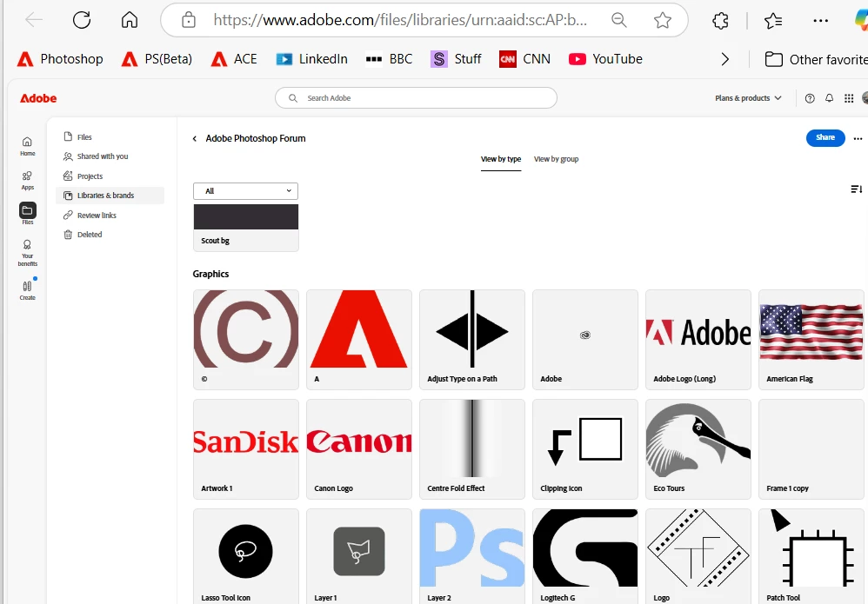
Task: Select Files in left rail
Action: [27, 213]
